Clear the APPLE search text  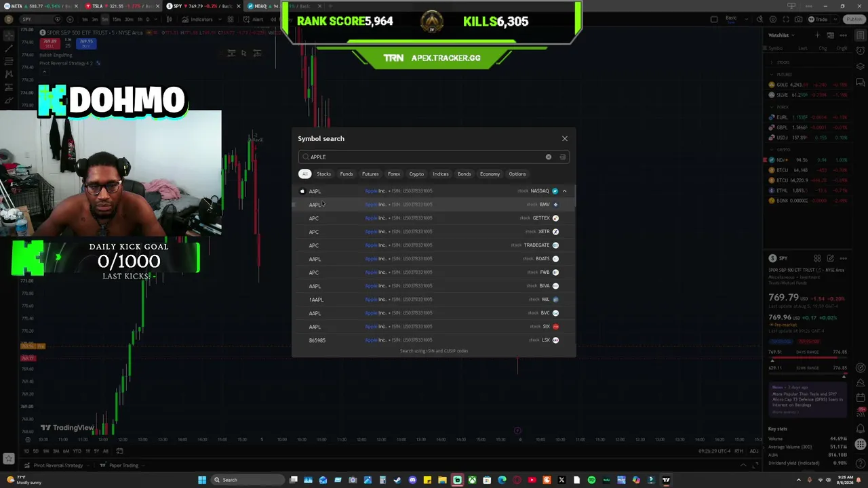pyautogui.click(x=549, y=157)
